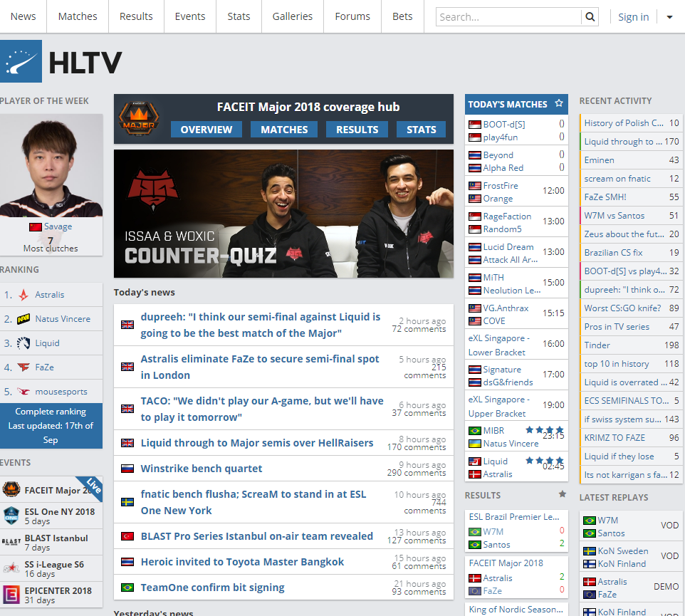This screenshot has width=685, height=616.
Task: Open the News menu
Action: pyautogui.click(x=23, y=16)
